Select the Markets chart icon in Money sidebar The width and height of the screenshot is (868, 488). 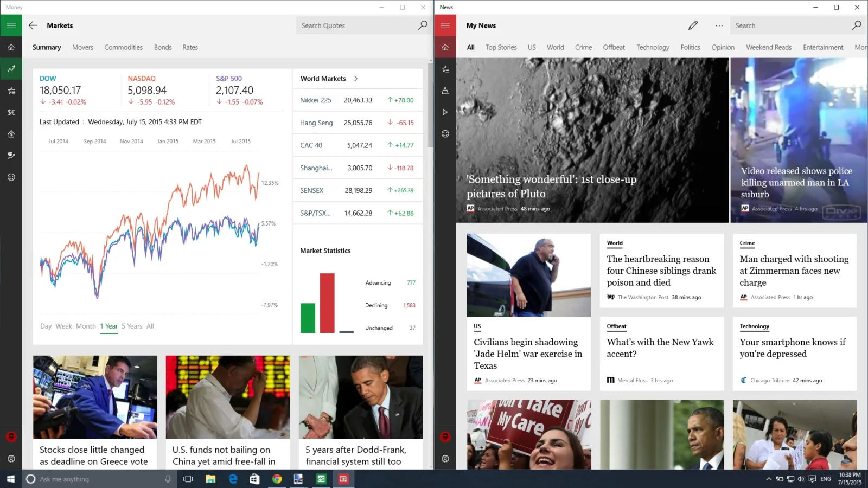[11, 69]
